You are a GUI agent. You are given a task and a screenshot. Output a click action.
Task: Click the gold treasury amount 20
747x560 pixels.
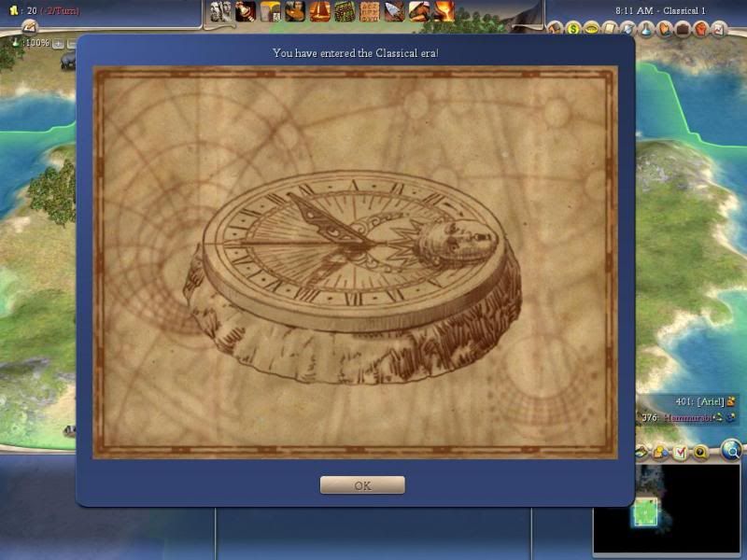[32, 10]
